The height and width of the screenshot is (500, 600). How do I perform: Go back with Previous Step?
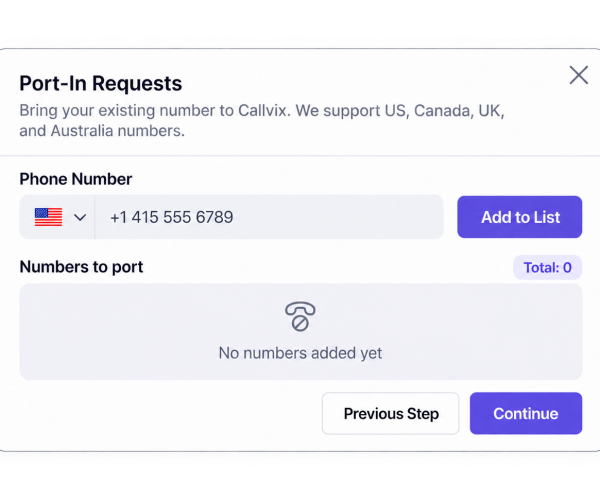pyautogui.click(x=390, y=413)
